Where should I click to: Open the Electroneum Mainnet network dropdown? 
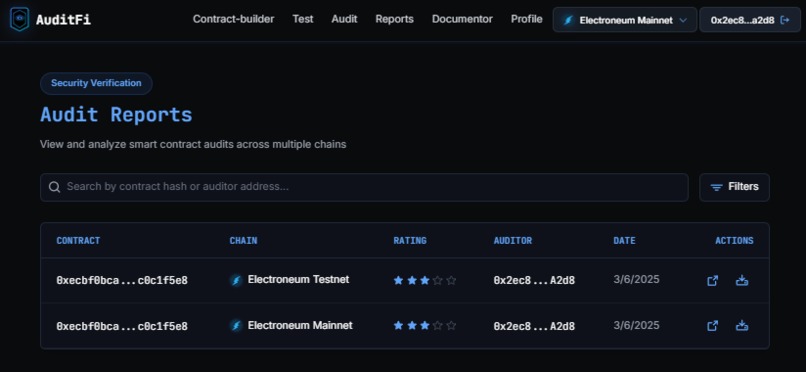(x=625, y=20)
